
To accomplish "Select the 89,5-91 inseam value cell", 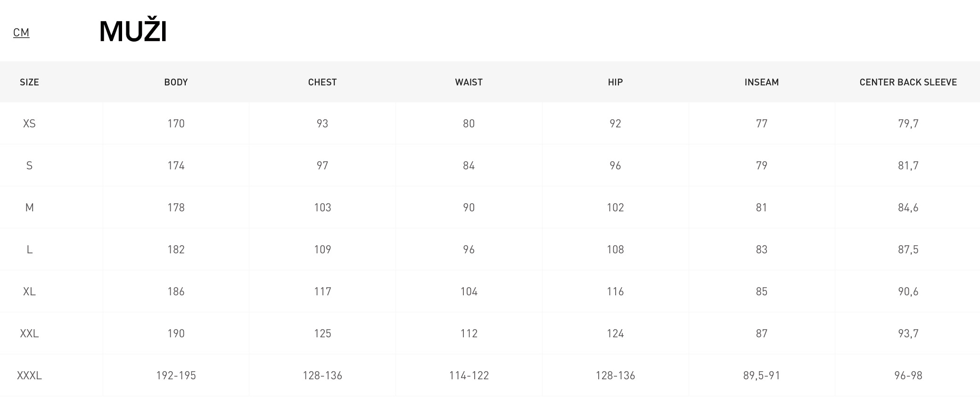I will pos(762,376).
